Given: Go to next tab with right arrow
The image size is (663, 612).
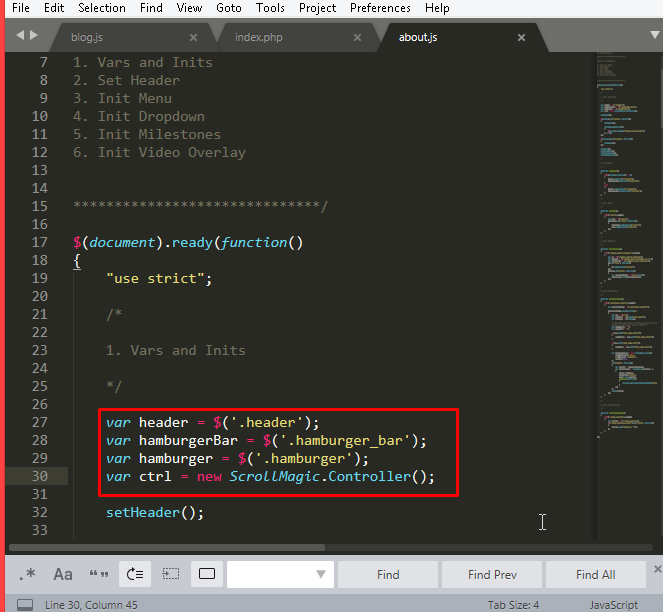Looking at the screenshot, I should pyautogui.click(x=34, y=35).
